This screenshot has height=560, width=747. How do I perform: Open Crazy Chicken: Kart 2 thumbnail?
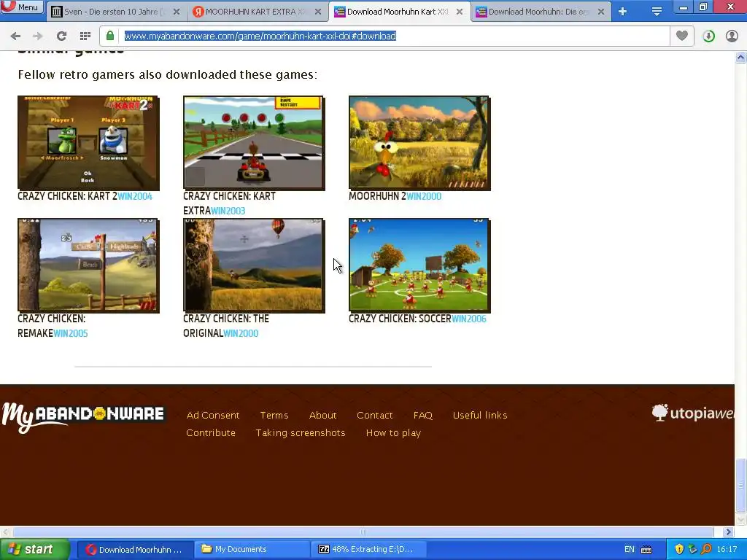pyautogui.click(x=88, y=143)
